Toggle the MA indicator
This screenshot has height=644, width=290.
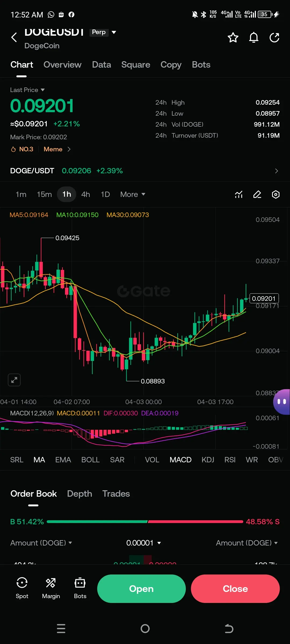click(39, 460)
